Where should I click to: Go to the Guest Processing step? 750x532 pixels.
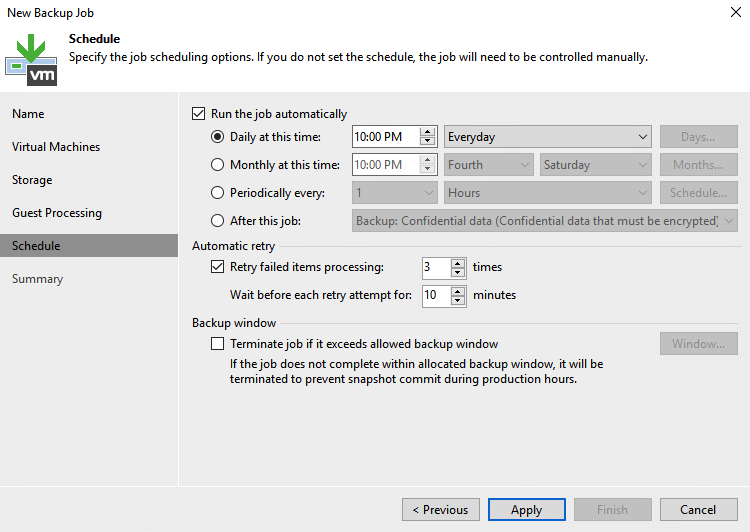(57, 213)
